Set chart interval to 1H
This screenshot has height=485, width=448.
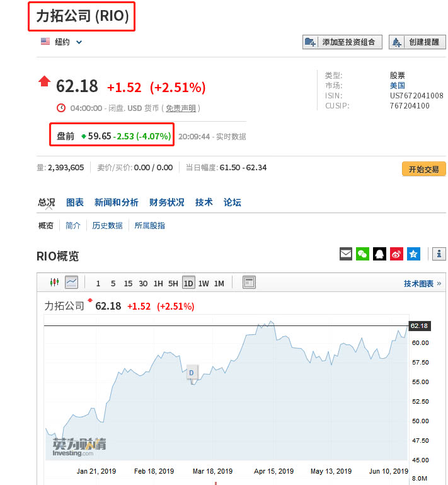point(158,283)
